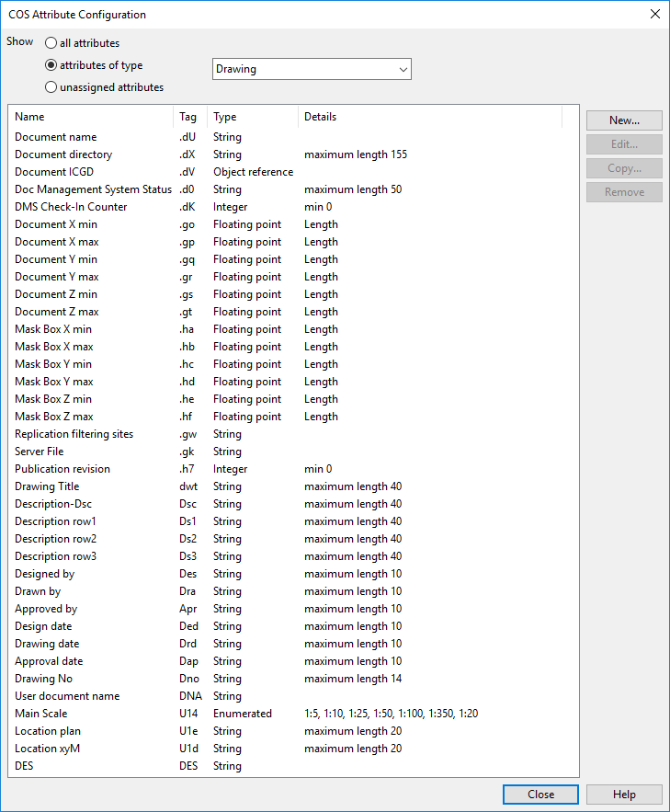Select the 'Location plan' attribute row
670x812 pixels.
pos(47,731)
